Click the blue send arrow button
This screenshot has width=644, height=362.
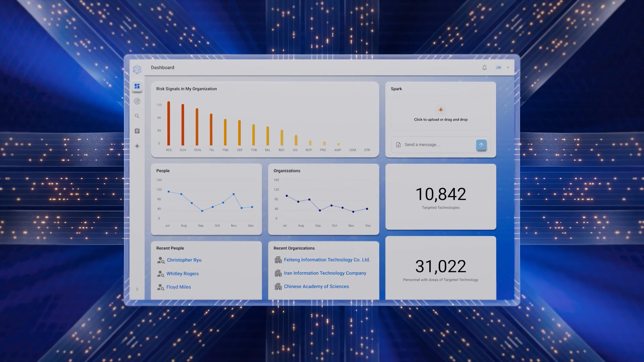(481, 145)
